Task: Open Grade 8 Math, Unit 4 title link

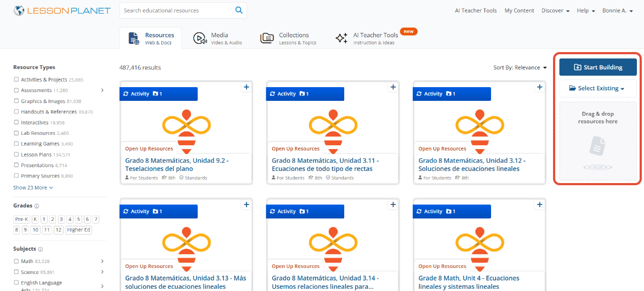Action: pos(469,282)
